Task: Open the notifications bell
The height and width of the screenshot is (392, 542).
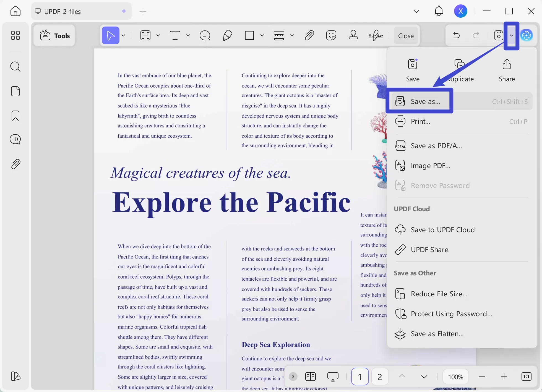Action: pos(439,11)
